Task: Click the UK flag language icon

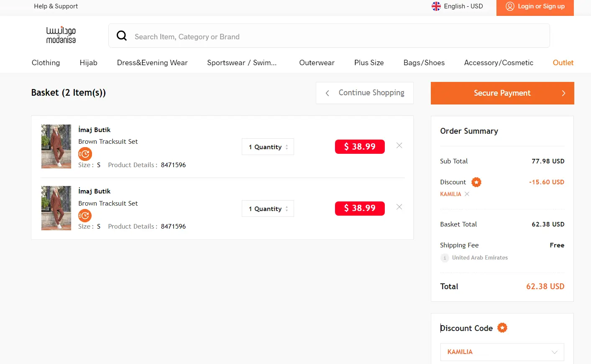Action: click(x=436, y=6)
